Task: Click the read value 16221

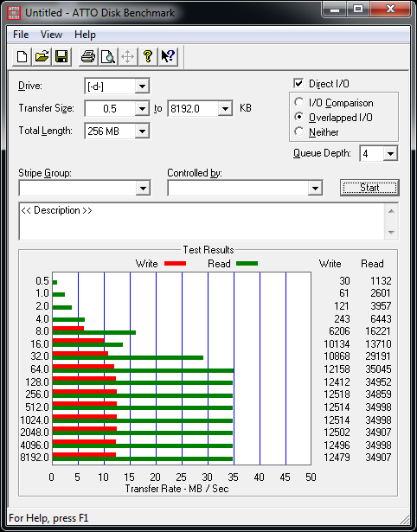Action: click(378, 331)
